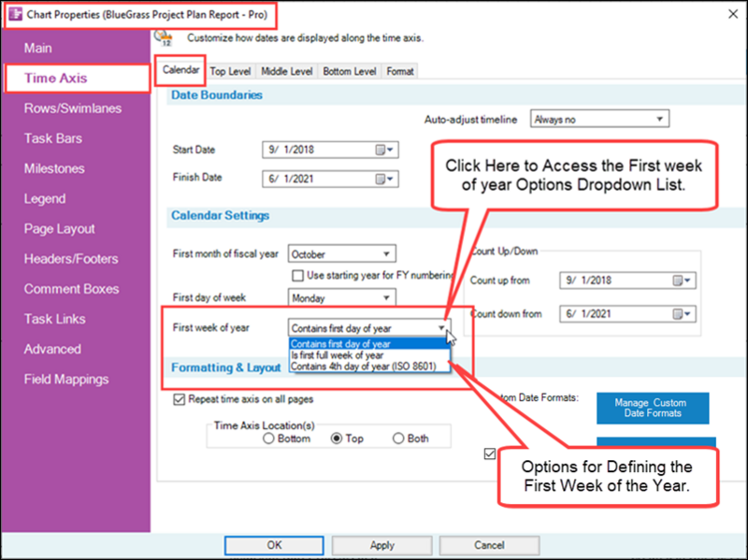748x560 pixels.
Task: Toggle the checkbox below Custom Date Formats
Action: 489,453
